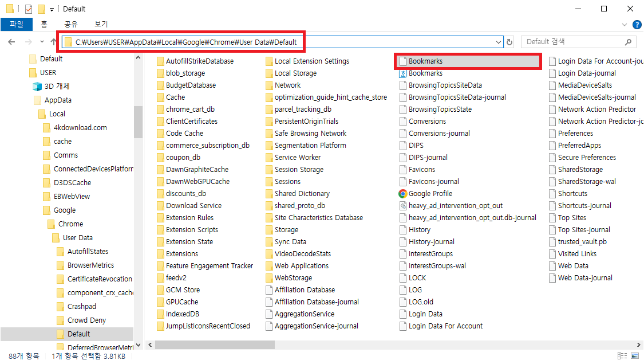Open recent locations dropdown arrow

[42, 42]
